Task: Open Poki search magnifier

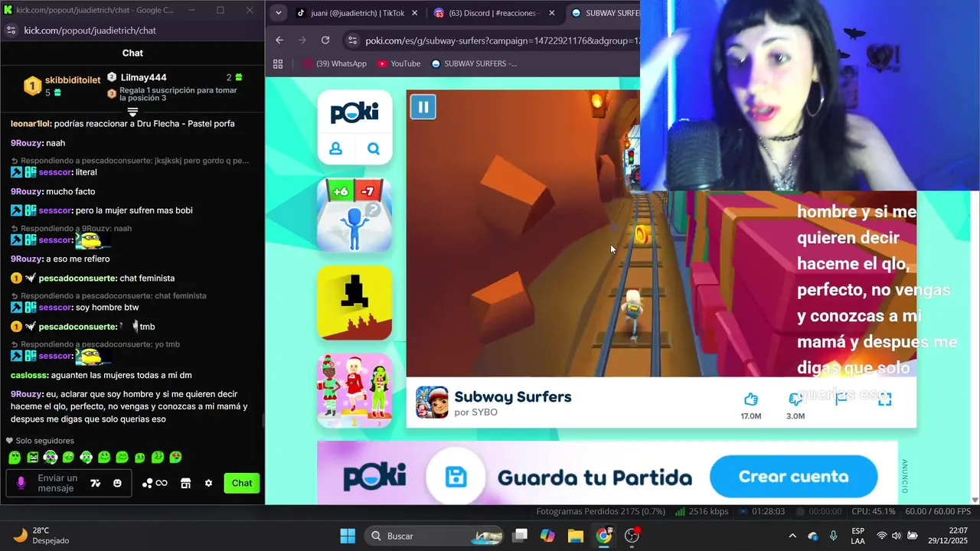Action: coord(373,148)
